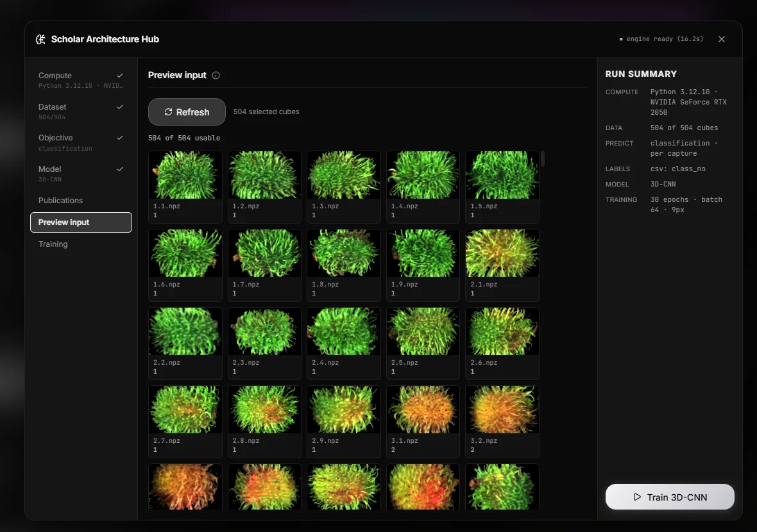The width and height of the screenshot is (757, 532).
Task: Open the Dataset step in sidebar
Action: (x=81, y=112)
